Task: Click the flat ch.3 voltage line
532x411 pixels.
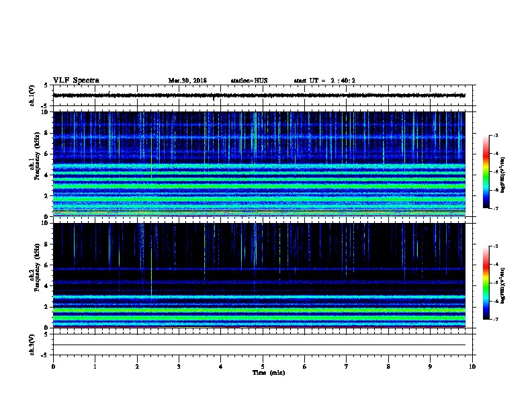Action: point(259,345)
